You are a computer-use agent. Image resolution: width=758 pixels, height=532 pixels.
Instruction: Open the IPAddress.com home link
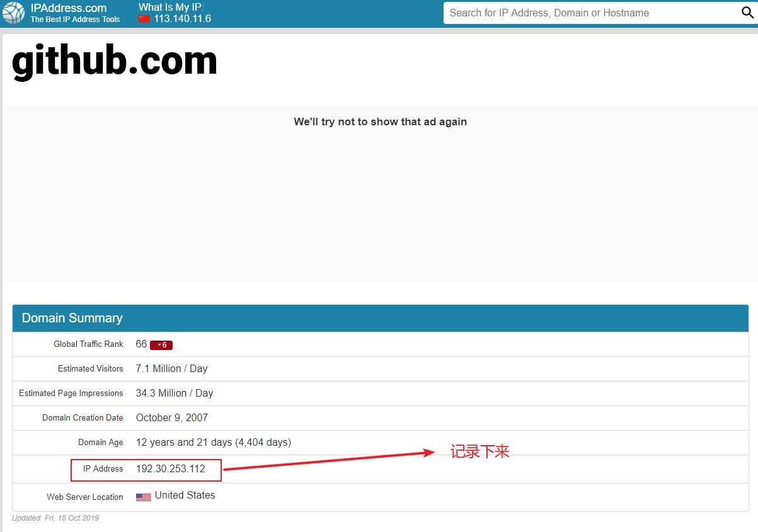pyautogui.click(x=69, y=8)
